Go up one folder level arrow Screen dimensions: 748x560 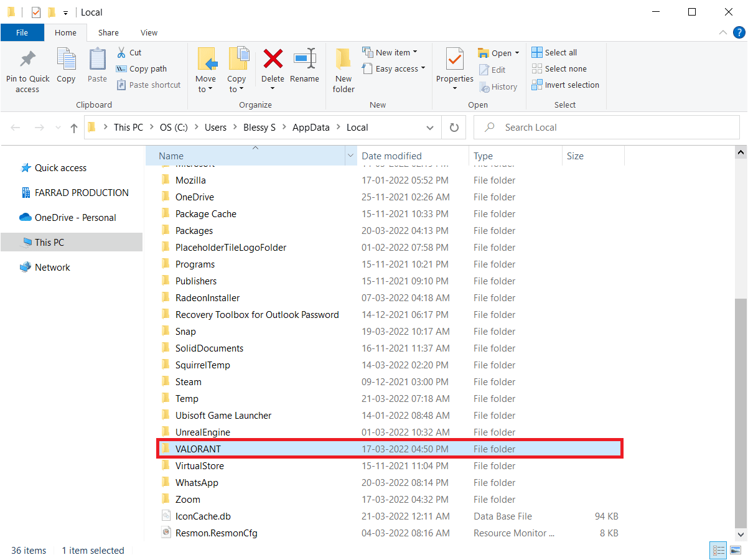pyautogui.click(x=74, y=128)
